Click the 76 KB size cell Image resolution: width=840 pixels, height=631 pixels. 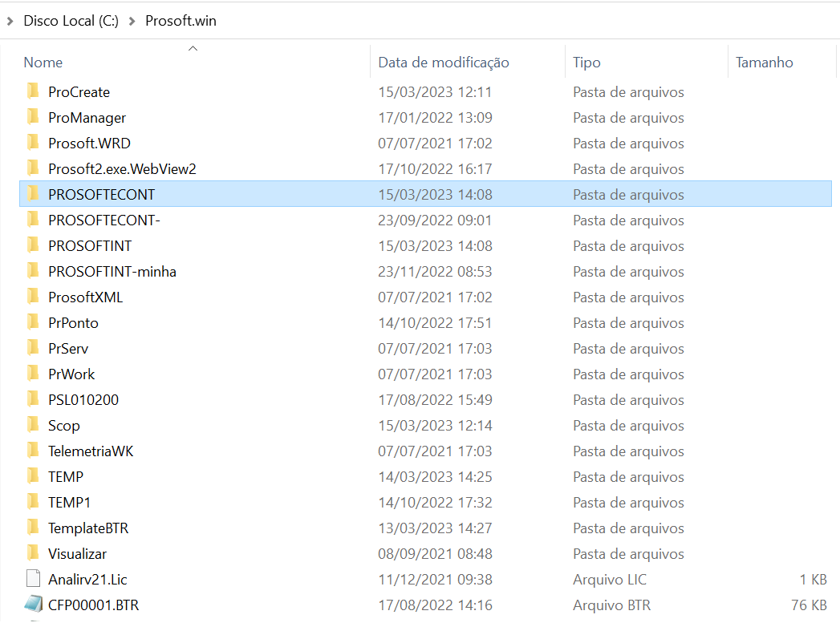click(x=809, y=605)
